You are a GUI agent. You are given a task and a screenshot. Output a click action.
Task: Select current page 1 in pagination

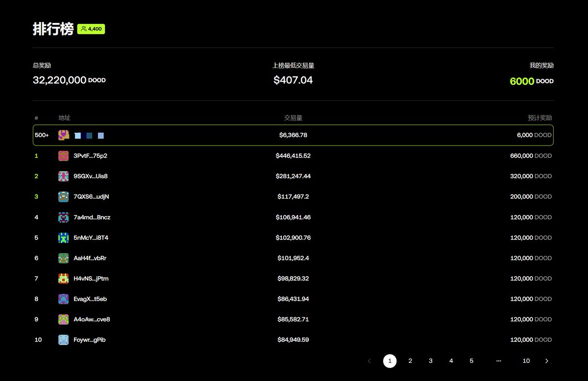(390, 361)
